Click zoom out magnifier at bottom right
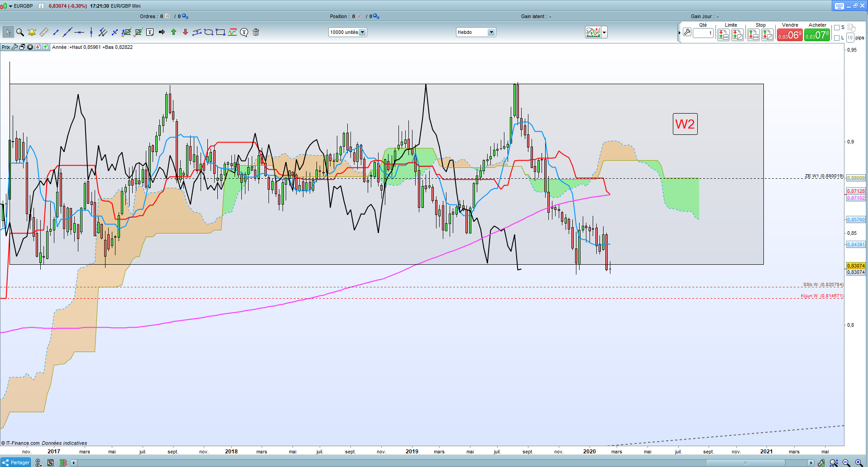The height and width of the screenshot is (467, 868). pos(846,462)
